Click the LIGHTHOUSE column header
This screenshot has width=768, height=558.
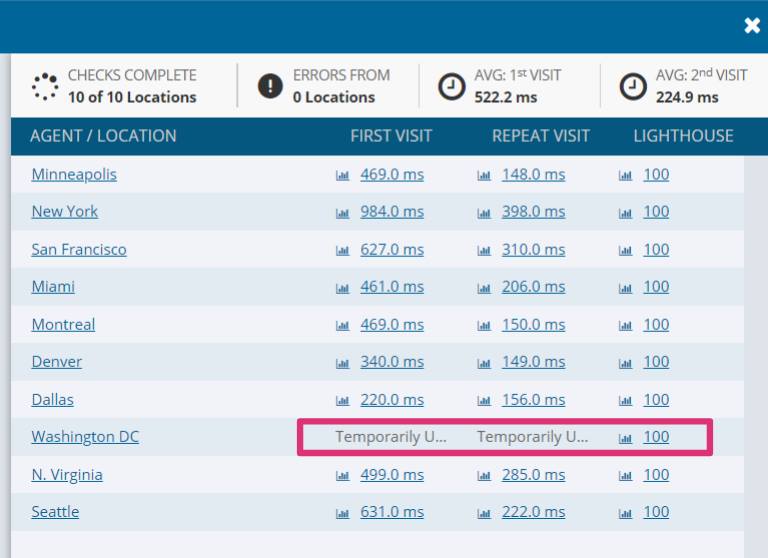point(683,136)
